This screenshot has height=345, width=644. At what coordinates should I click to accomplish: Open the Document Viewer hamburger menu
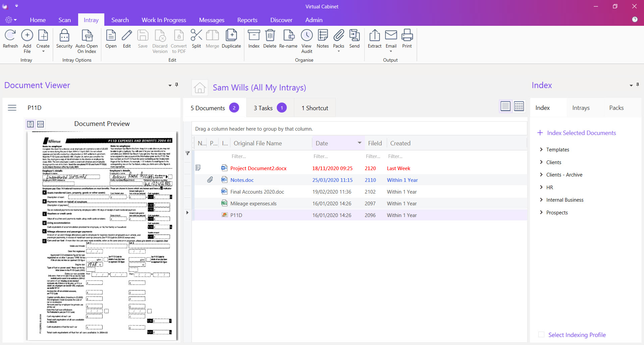12,108
